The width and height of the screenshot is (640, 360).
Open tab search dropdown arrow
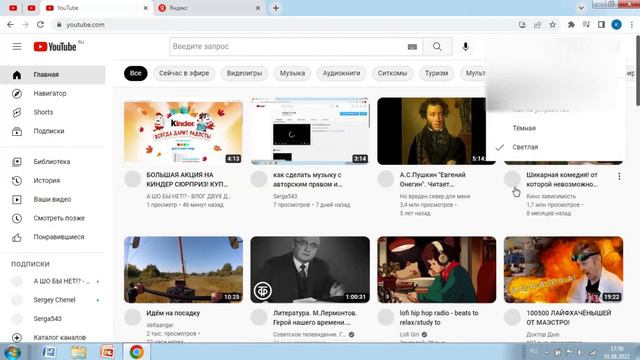pos(581,8)
